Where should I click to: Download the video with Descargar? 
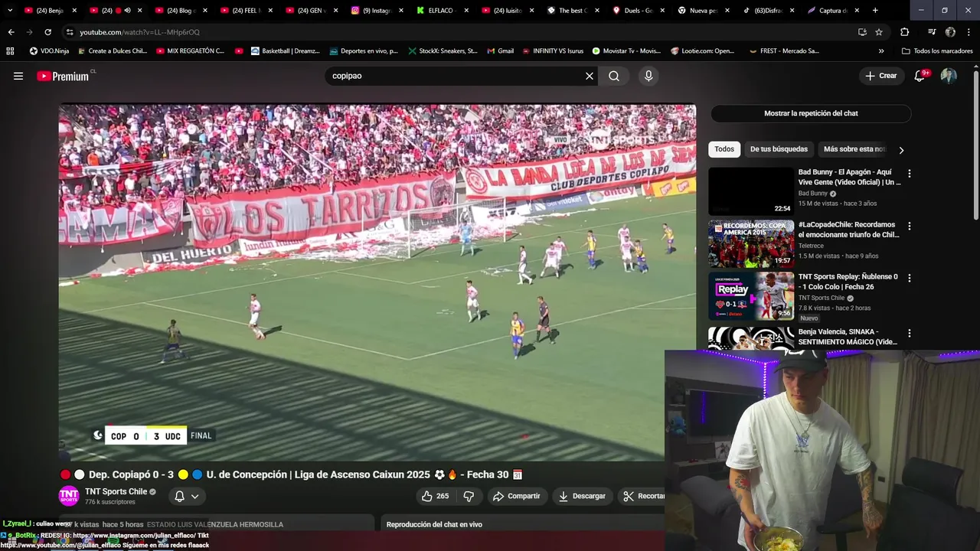582,496
